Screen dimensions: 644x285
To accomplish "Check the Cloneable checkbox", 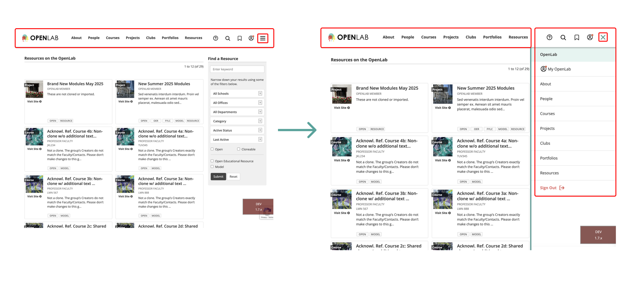I will click(238, 149).
